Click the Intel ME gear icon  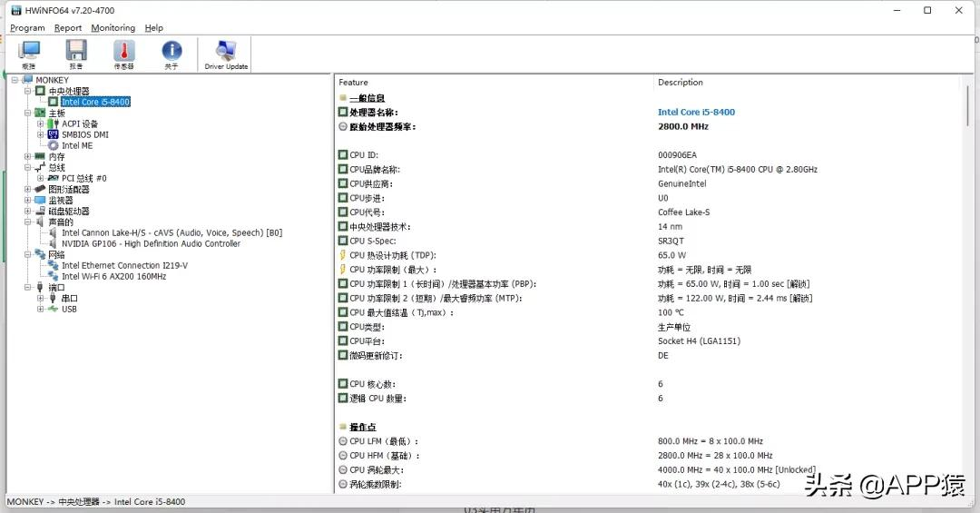(54, 145)
